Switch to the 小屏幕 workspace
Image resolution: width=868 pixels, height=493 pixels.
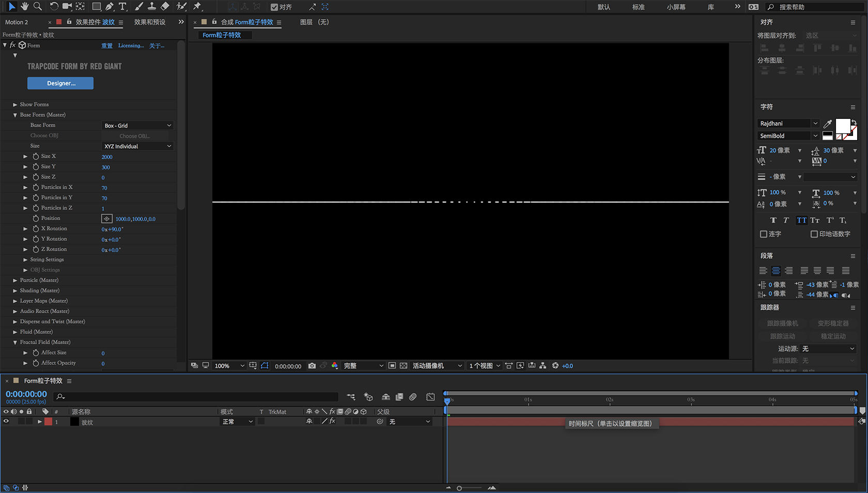click(x=676, y=7)
